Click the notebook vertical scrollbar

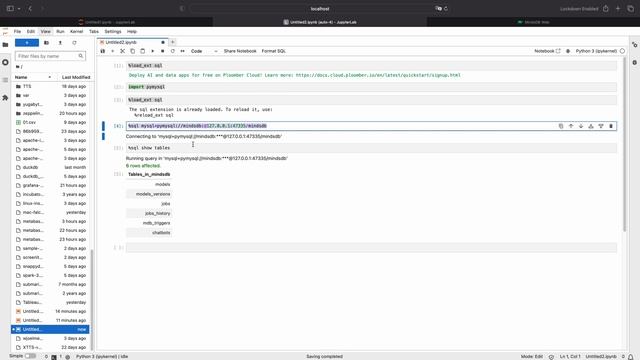pyautogui.click(x=624, y=145)
